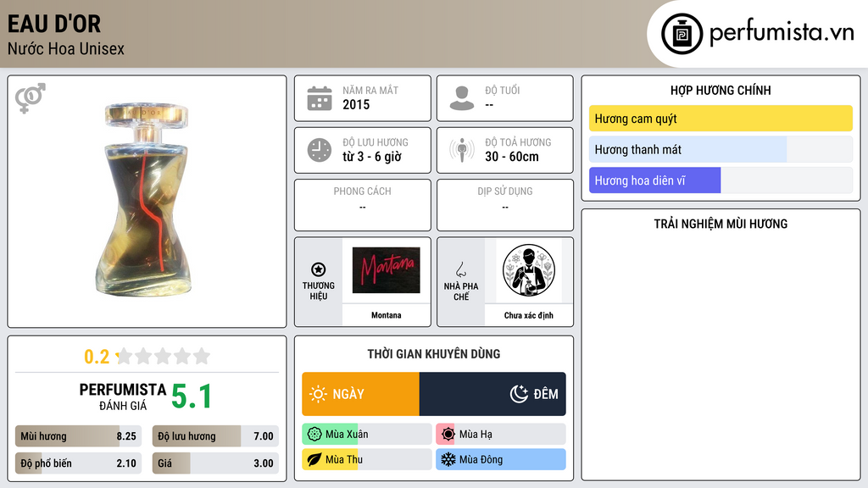868x488 pixels.
Task: Click the EAU D'OR title
Action: coord(54,25)
